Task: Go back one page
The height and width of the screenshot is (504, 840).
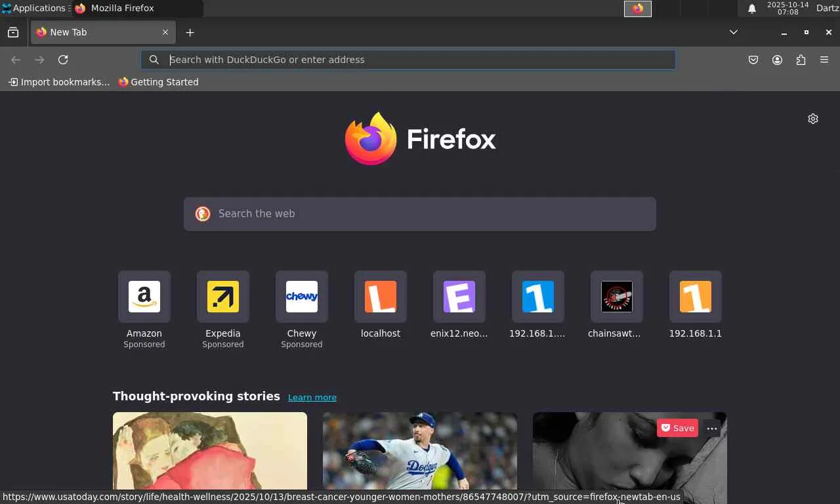Action: pos(16,60)
